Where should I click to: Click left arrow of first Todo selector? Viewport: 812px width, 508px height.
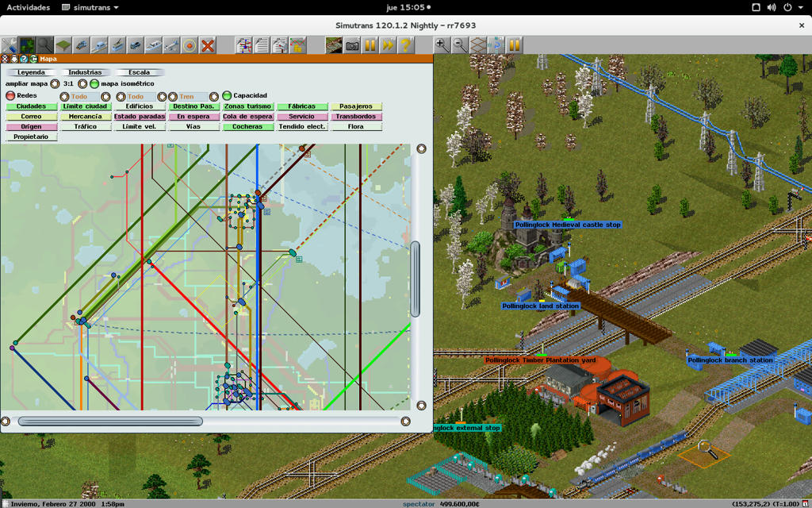click(64, 96)
